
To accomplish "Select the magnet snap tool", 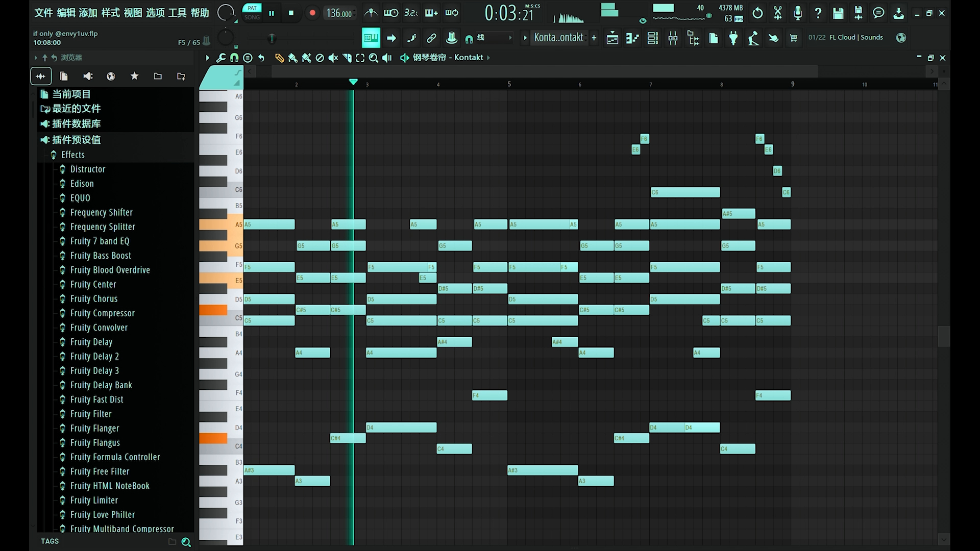I will click(235, 57).
